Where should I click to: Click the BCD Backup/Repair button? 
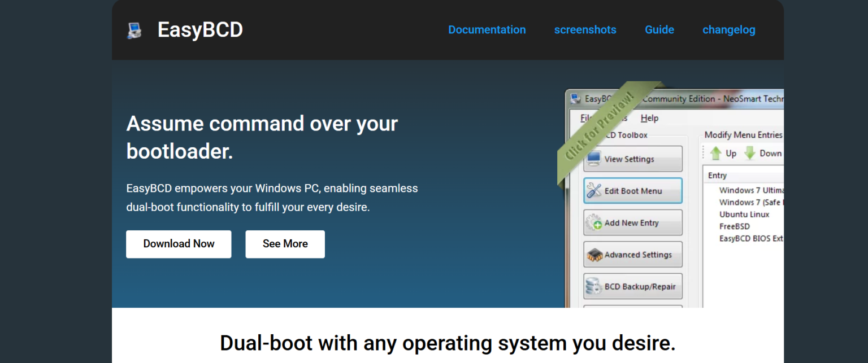pos(633,286)
